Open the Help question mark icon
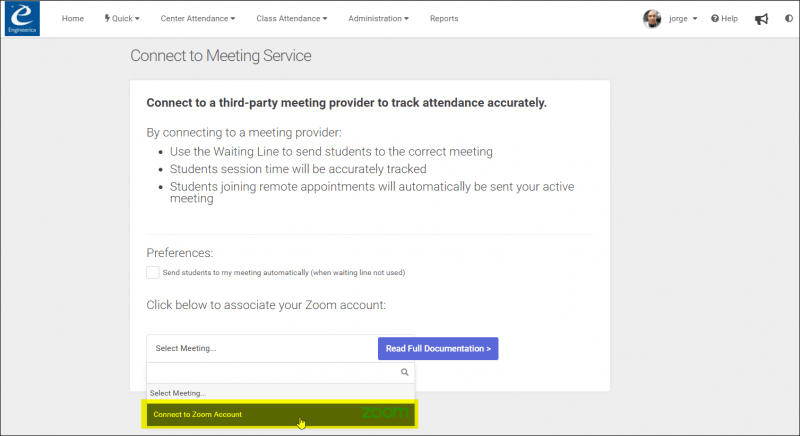 tap(715, 18)
